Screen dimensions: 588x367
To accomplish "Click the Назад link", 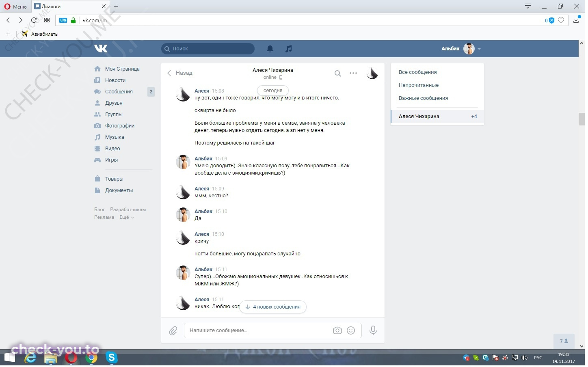I will pos(185,73).
